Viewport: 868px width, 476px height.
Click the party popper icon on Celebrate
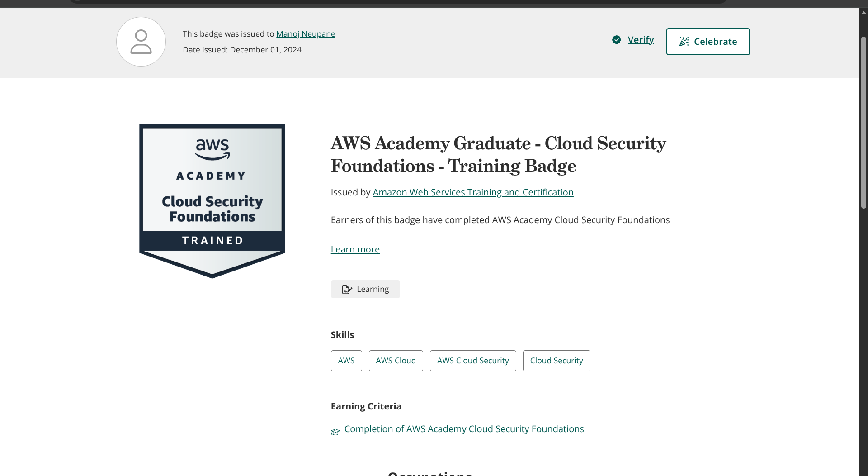click(684, 42)
